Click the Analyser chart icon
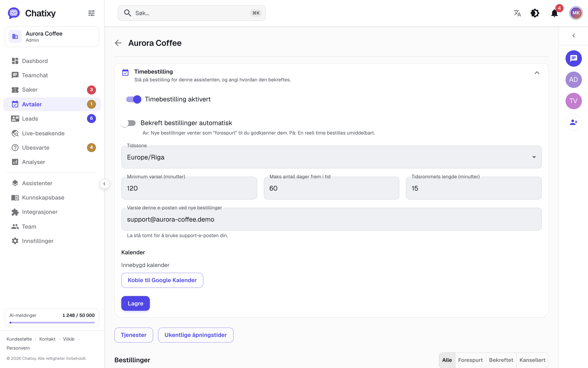Image resolution: width=588 pixels, height=368 pixels. [15, 162]
